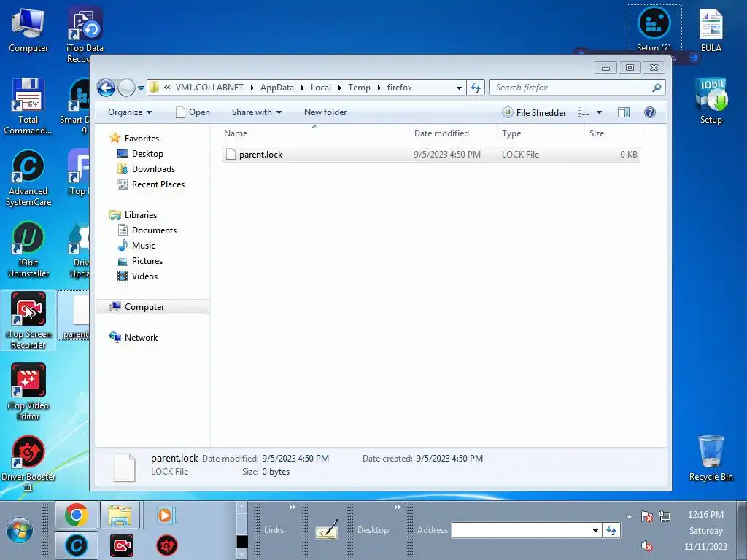Go to the next taskbar row arrow

point(241,554)
